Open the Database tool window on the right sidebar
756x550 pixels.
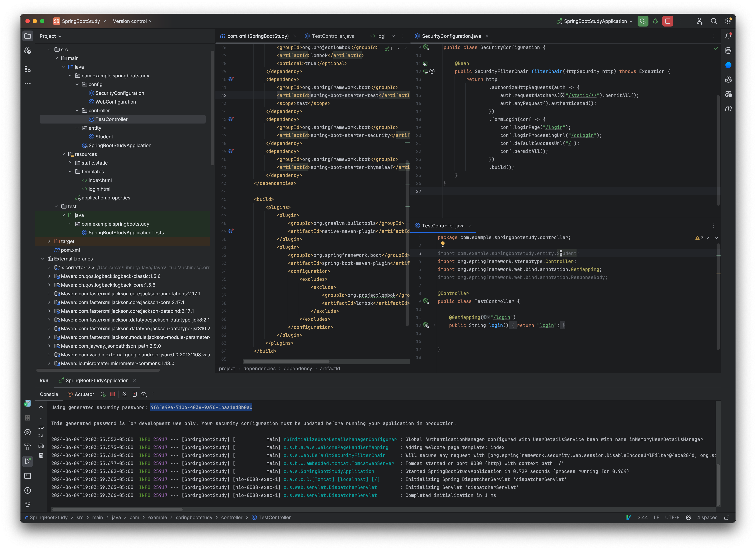click(728, 50)
